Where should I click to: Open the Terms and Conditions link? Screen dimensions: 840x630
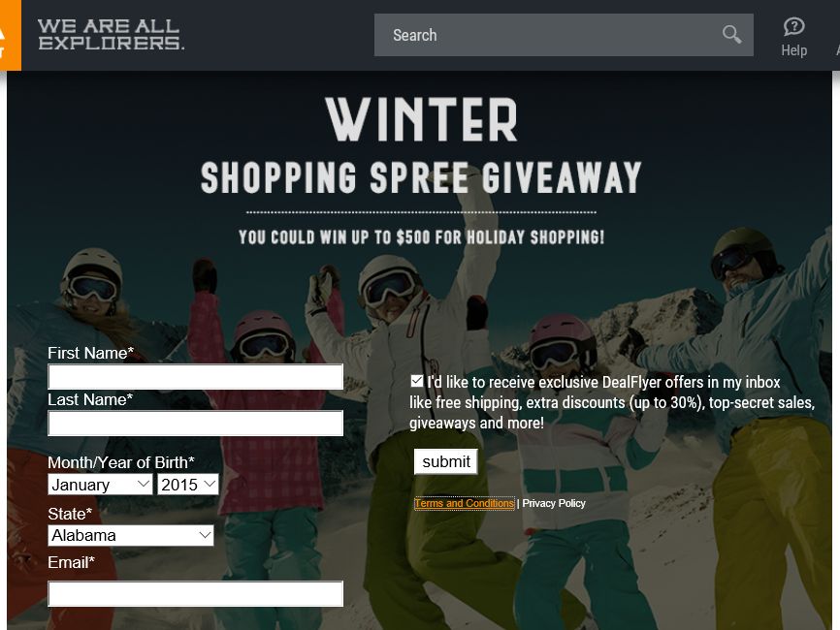pos(465,503)
